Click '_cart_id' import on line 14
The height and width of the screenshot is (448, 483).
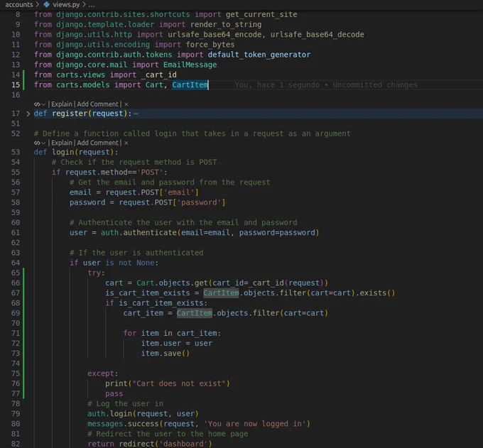pyautogui.click(x=158, y=75)
